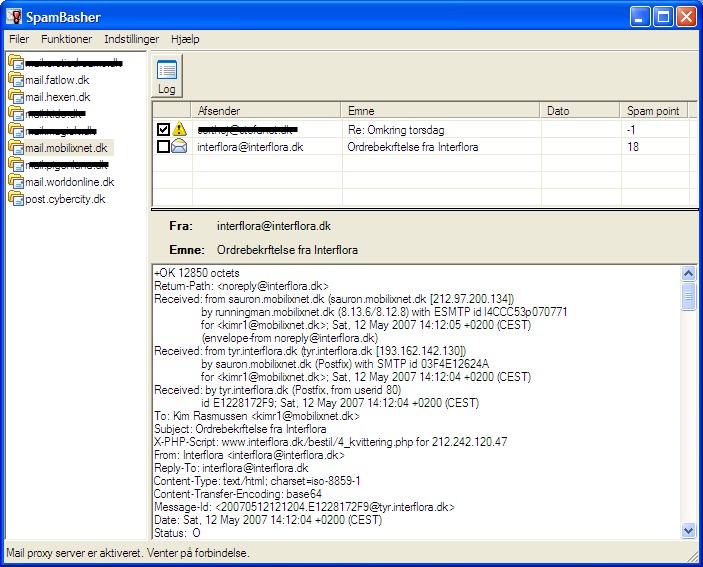Image resolution: width=703 pixels, height=567 pixels.
Task: Click the envelope icon for the Interflora message
Action: 179,146
